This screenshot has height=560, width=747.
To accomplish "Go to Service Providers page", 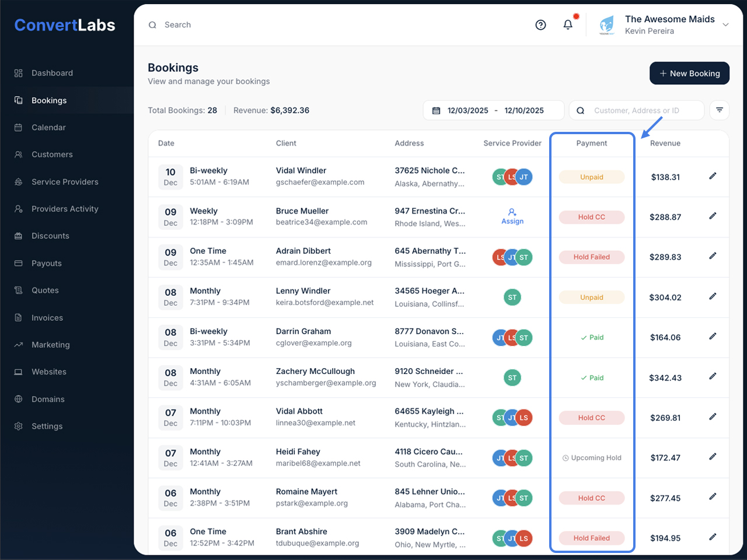I will (x=65, y=182).
